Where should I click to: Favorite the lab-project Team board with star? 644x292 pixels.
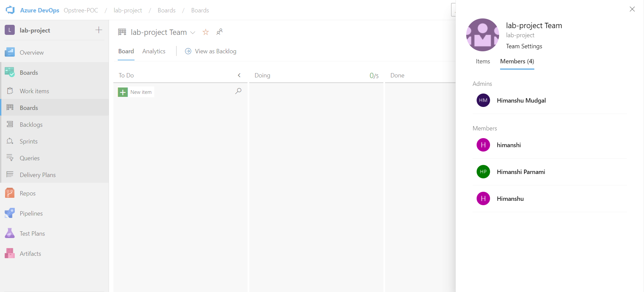(x=206, y=32)
